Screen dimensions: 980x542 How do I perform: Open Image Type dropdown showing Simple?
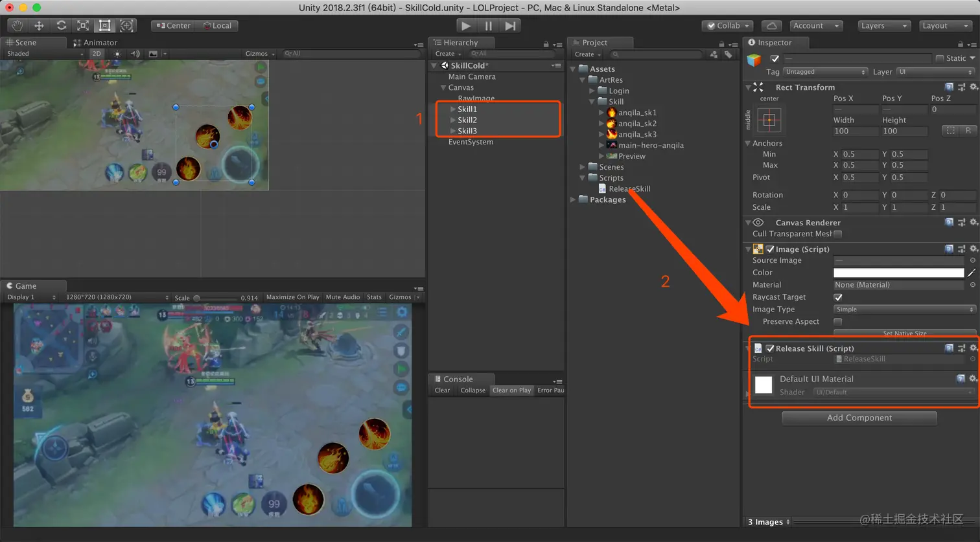pos(905,310)
